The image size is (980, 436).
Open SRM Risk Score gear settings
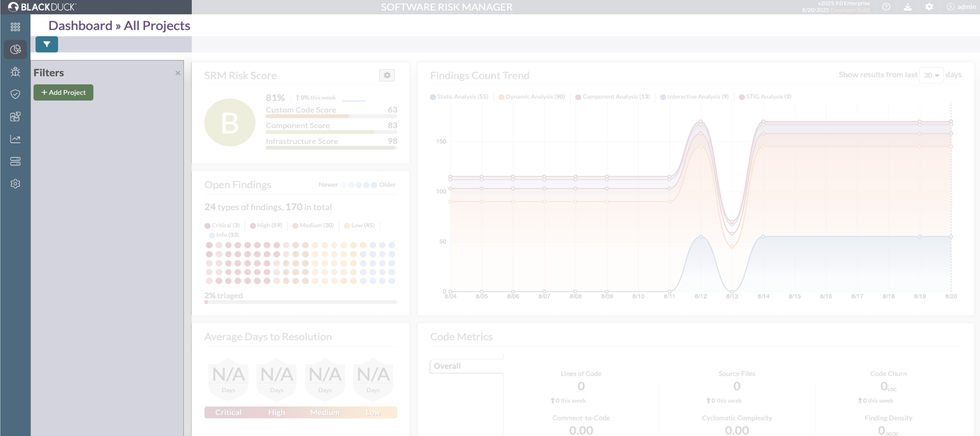point(386,75)
